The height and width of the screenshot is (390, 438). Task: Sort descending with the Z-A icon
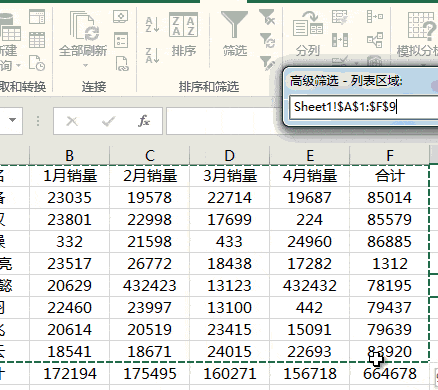pos(152,55)
